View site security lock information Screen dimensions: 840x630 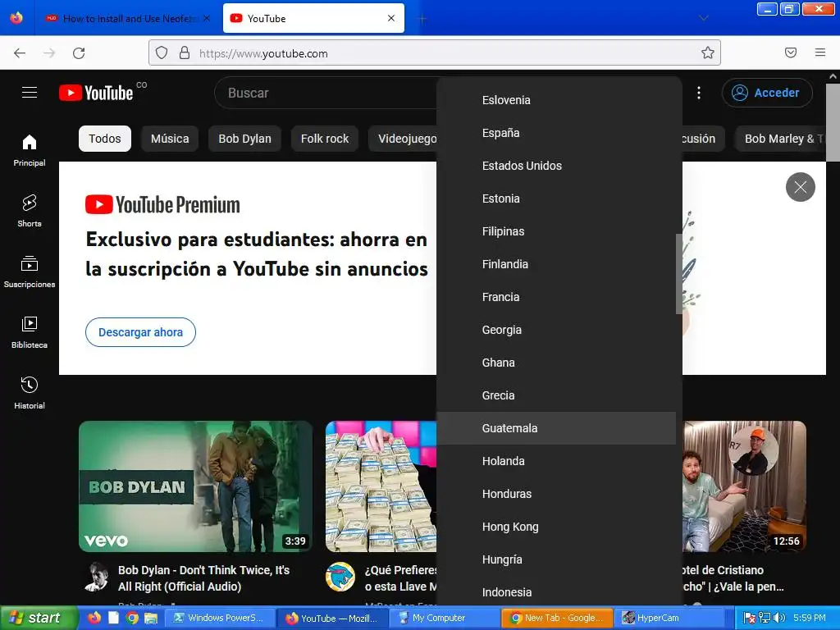click(x=185, y=52)
